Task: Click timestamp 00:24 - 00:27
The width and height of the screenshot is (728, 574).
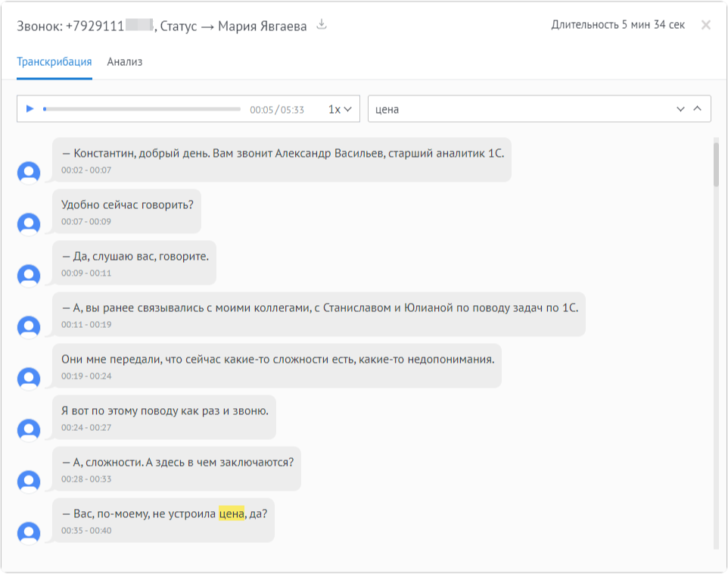Action: pyautogui.click(x=86, y=428)
